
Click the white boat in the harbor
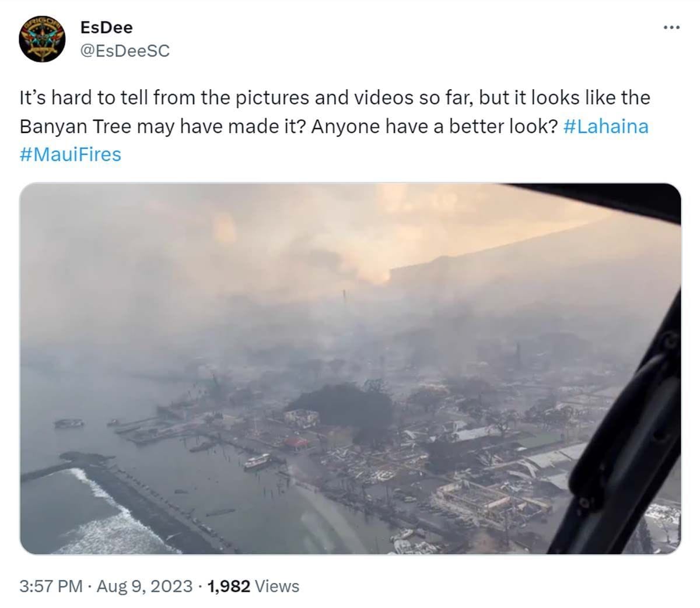[257, 462]
